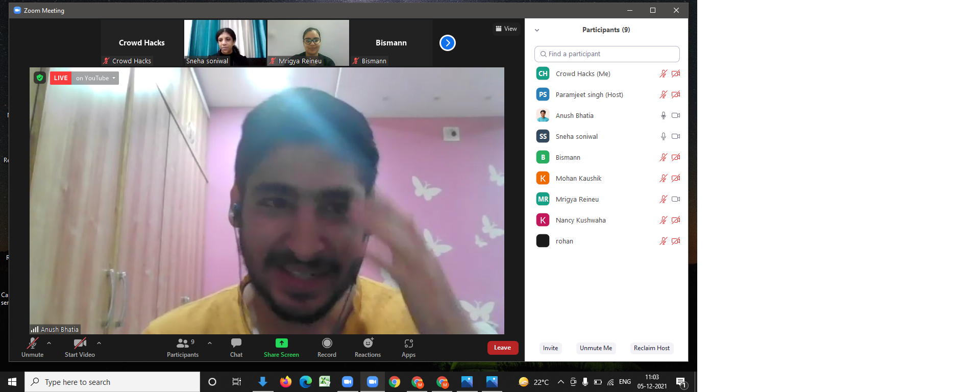Select Sneha soniwal video thumbnail

pos(225,43)
